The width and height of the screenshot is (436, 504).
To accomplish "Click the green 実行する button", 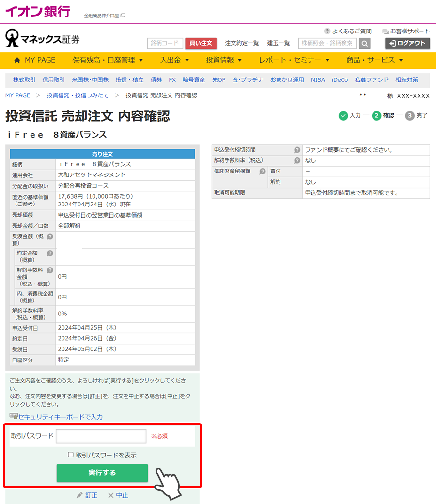I will coord(102,472).
